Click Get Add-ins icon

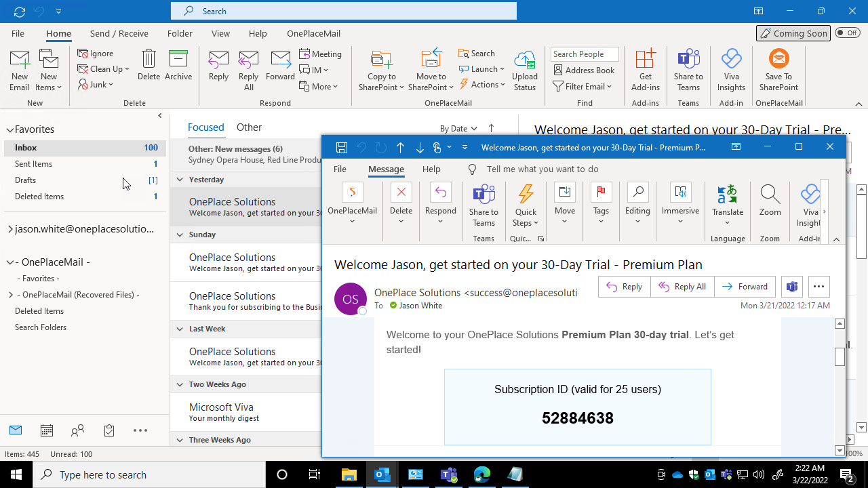point(646,70)
